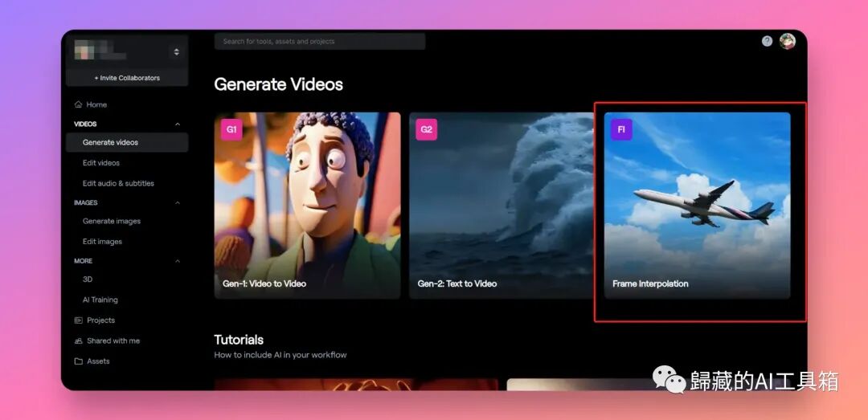Open the user profile avatar
This screenshot has width=868, height=420.
tap(787, 41)
